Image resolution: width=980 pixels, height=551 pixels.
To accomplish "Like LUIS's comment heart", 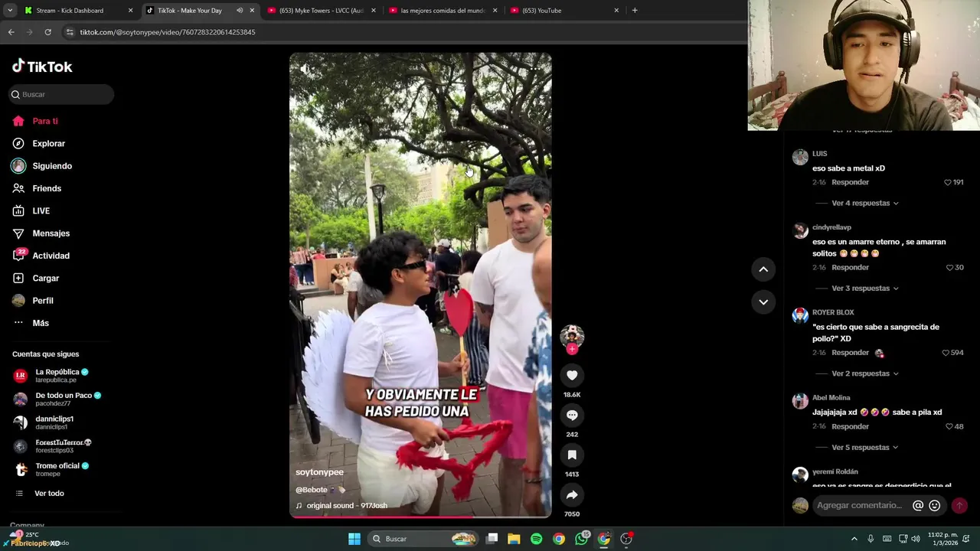I will [x=948, y=182].
